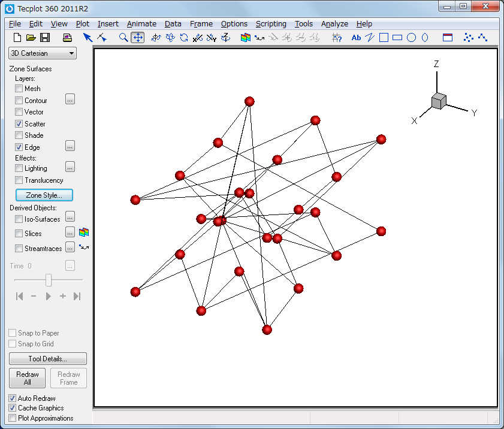Image resolution: width=504 pixels, height=429 pixels.
Task: Open Lighting details ellipsis button
Action: 70,167
